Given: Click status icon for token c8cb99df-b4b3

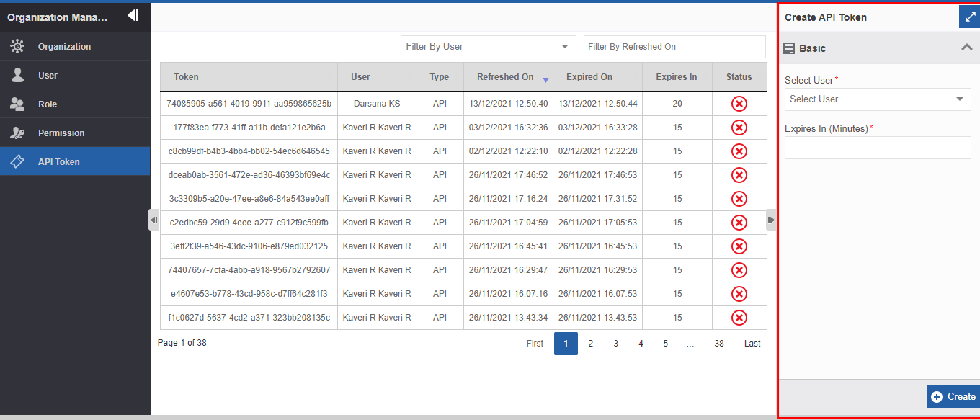Looking at the screenshot, I should [x=739, y=151].
